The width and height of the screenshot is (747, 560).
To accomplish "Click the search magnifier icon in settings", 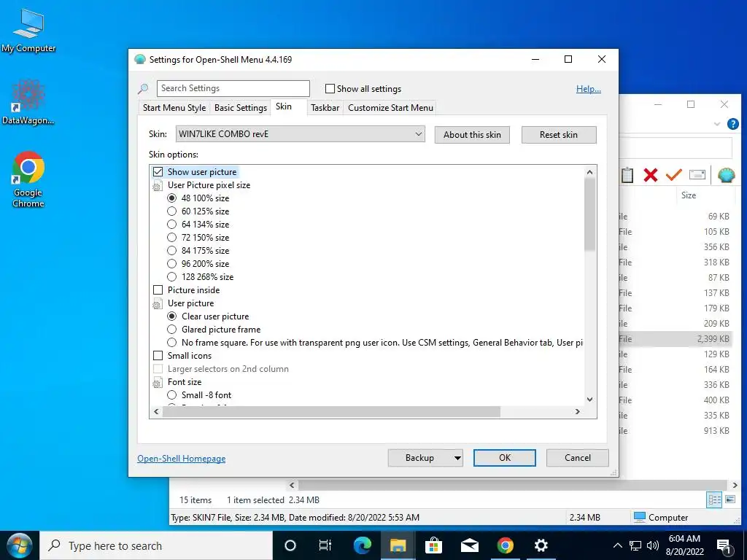I will [143, 88].
